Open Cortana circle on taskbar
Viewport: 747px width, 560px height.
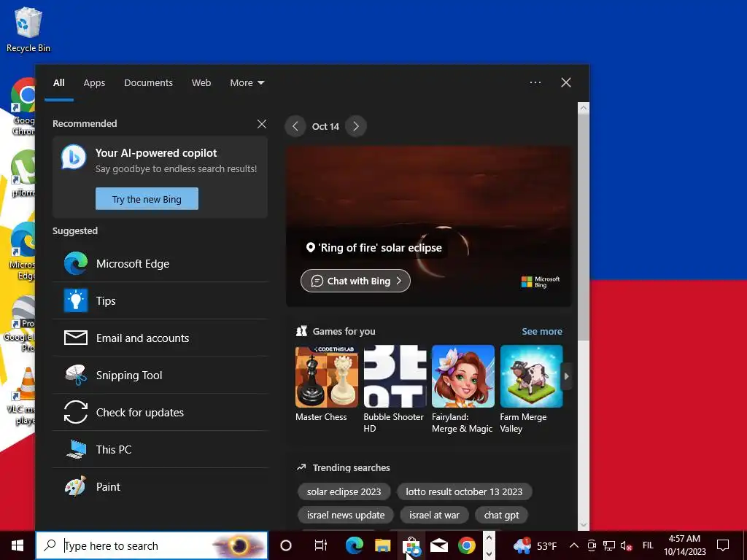click(286, 545)
